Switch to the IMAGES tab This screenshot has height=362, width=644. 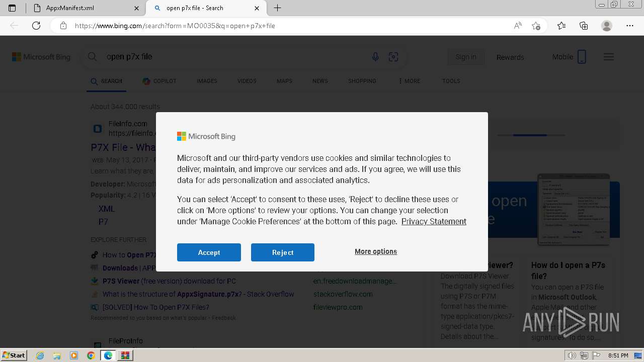207,81
